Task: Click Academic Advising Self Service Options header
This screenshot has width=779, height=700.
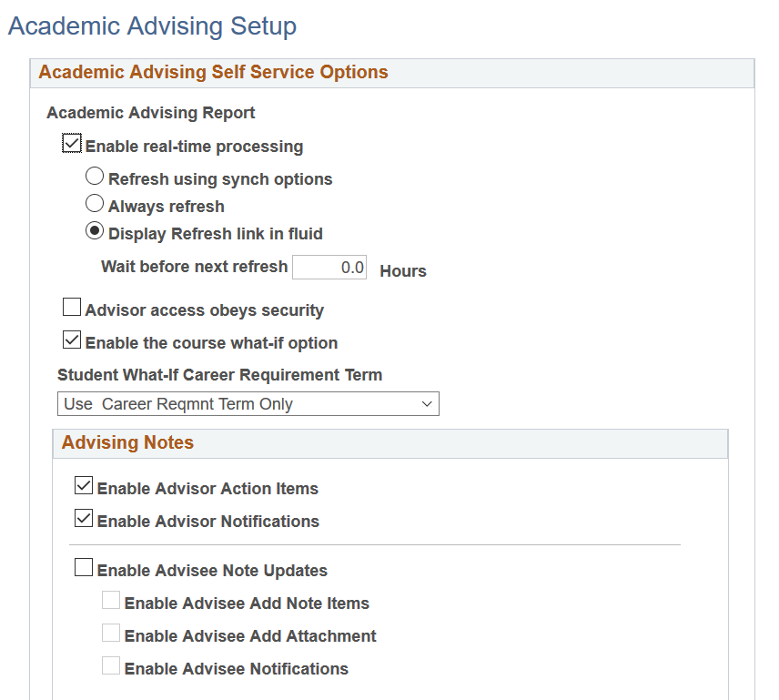Action: tap(213, 73)
